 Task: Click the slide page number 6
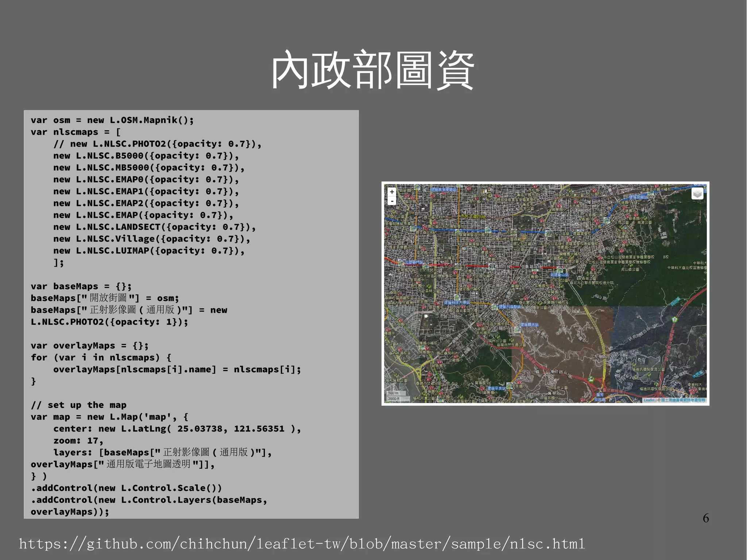pos(706,518)
